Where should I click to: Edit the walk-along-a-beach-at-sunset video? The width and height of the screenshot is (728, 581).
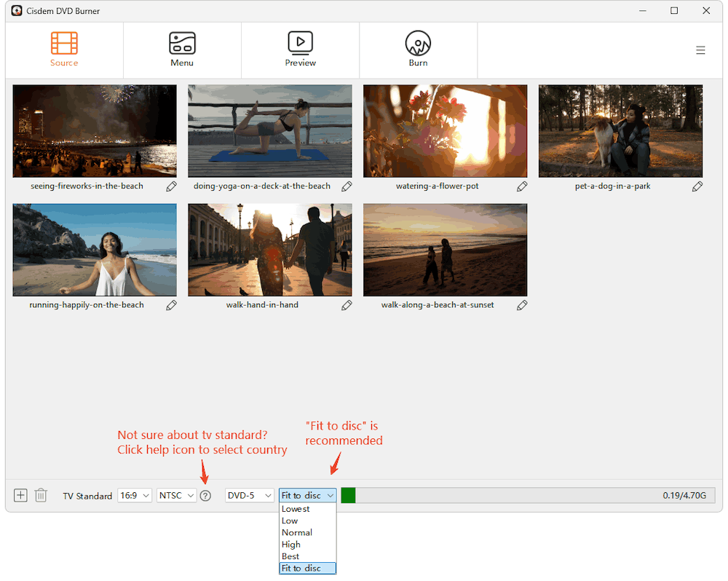[x=522, y=305]
